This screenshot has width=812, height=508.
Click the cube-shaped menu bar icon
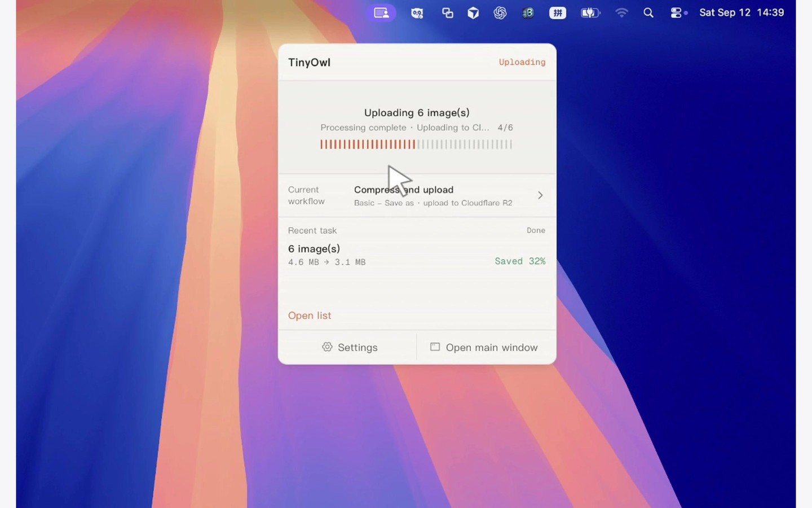tap(474, 13)
